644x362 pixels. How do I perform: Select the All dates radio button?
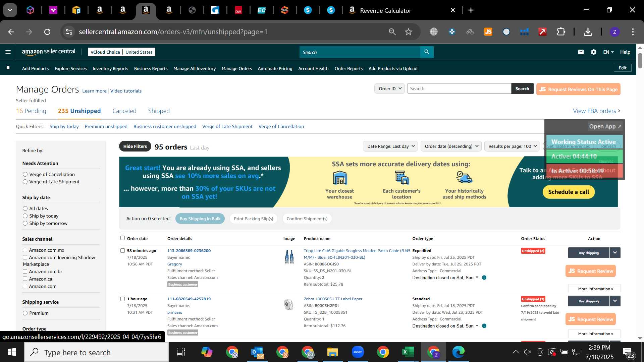pyautogui.click(x=25, y=208)
